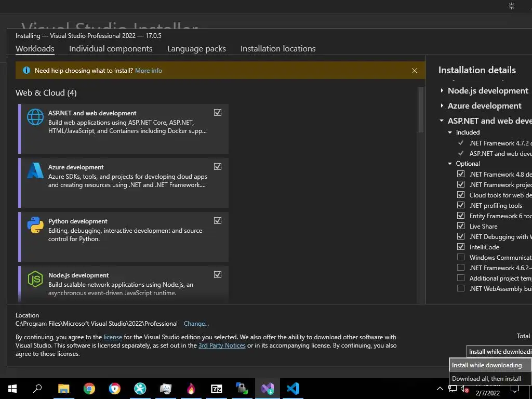Uncheck .NET Framework 4.8 optional component
This screenshot has width=532, height=399.
point(460,174)
